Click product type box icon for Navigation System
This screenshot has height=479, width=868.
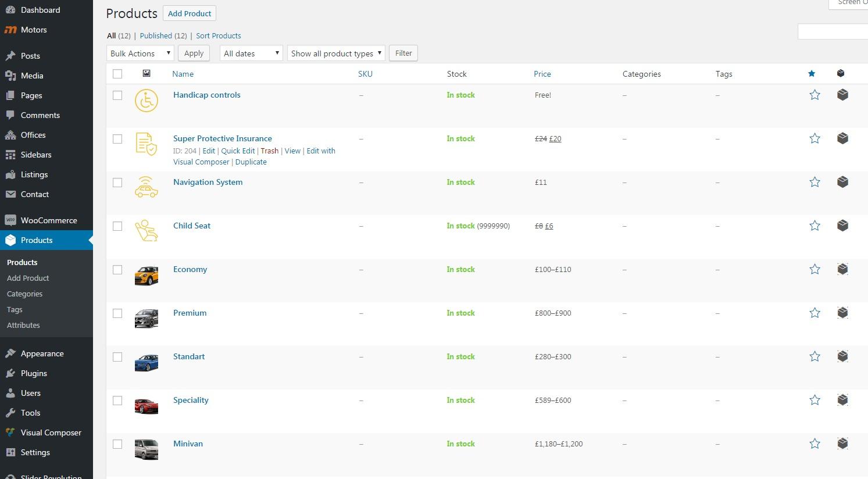pos(842,182)
